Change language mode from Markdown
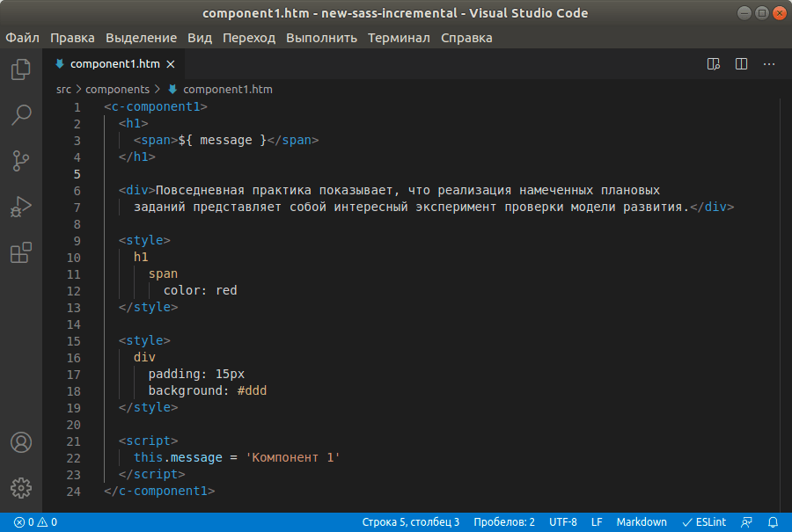This screenshot has width=792, height=532. coord(641,522)
